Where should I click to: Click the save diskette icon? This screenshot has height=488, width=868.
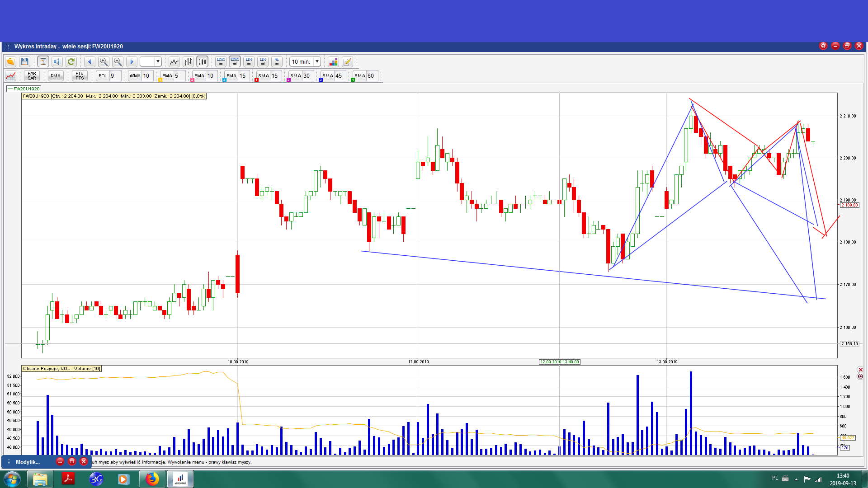click(x=25, y=61)
